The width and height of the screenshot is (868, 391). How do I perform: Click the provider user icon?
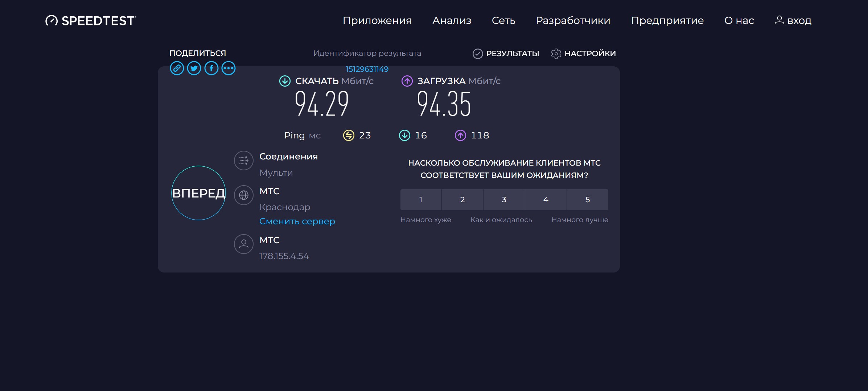point(244,244)
